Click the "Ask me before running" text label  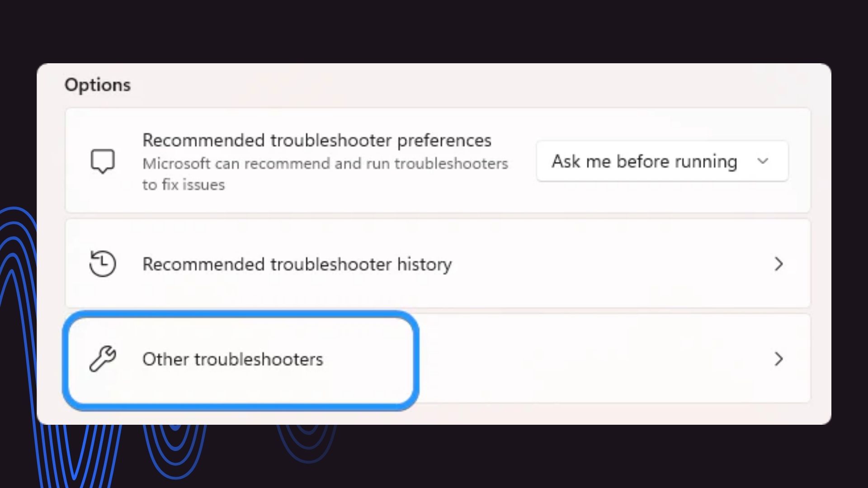point(644,161)
